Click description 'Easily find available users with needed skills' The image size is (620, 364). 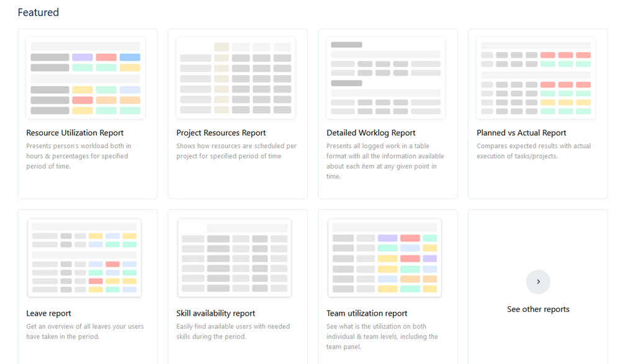(x=233, y=332)
